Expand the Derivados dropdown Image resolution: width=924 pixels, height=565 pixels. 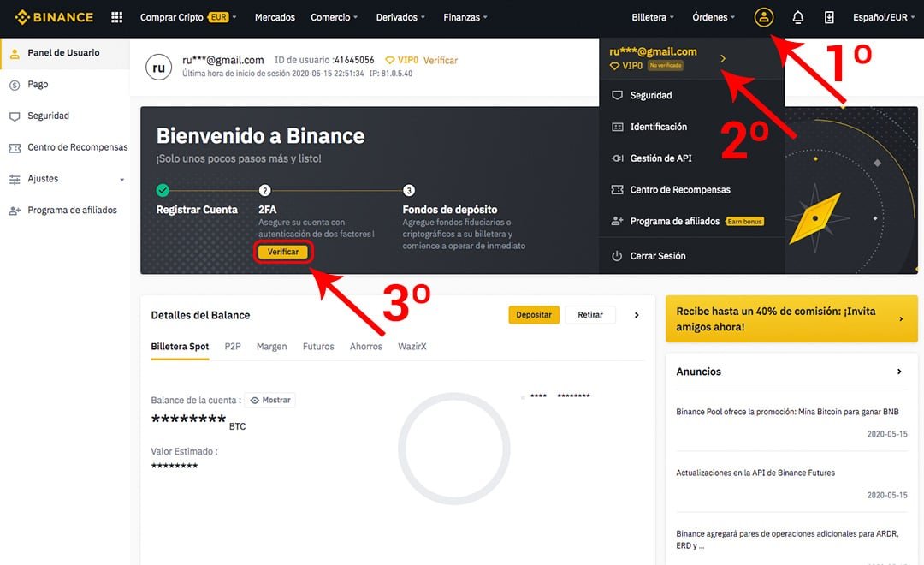[400, 17]
